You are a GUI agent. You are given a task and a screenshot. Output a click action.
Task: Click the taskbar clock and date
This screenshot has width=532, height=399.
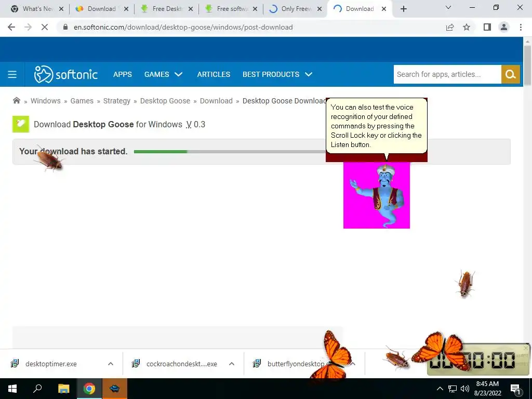coord(487,389)
